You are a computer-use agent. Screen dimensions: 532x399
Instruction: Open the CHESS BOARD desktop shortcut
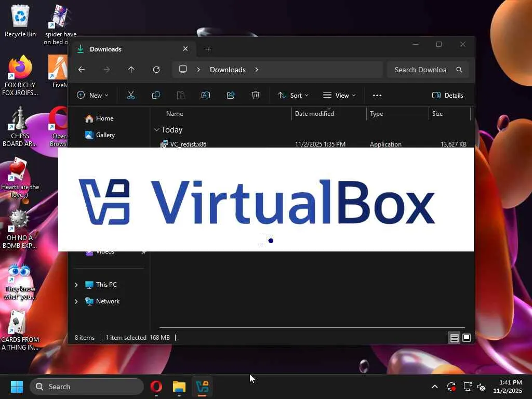click(x=20, y=127)
